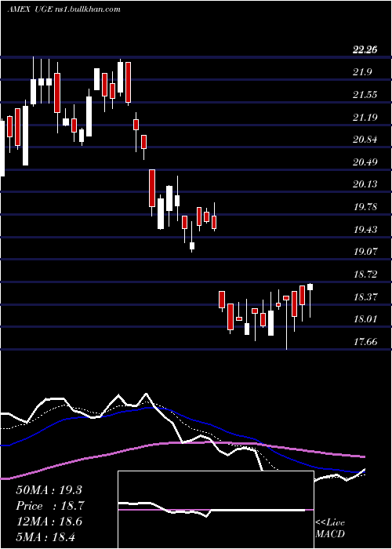Click the 18.01 price axis label
The image size is (392, 549).
tap(365, 319)
